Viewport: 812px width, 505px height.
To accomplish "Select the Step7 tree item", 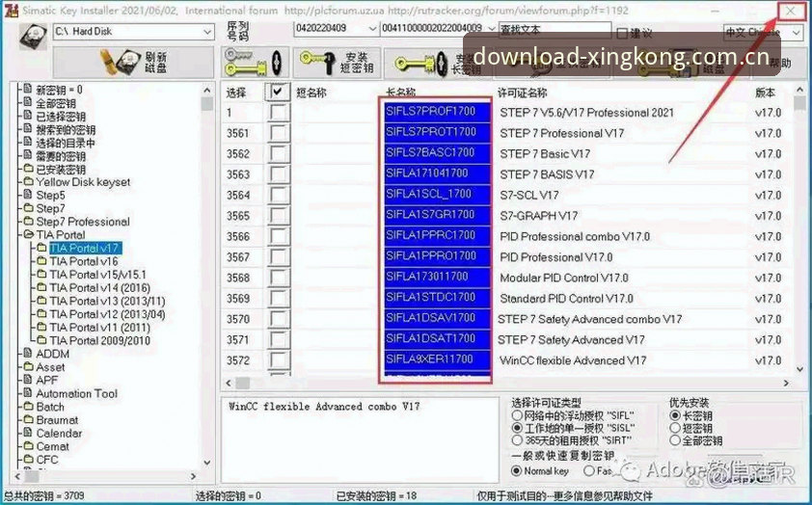I will tap(50, 208).
